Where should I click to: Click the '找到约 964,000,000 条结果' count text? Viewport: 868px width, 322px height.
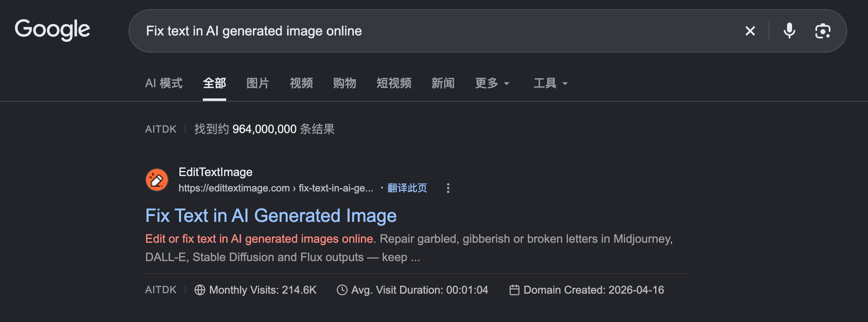click(265, 129)
